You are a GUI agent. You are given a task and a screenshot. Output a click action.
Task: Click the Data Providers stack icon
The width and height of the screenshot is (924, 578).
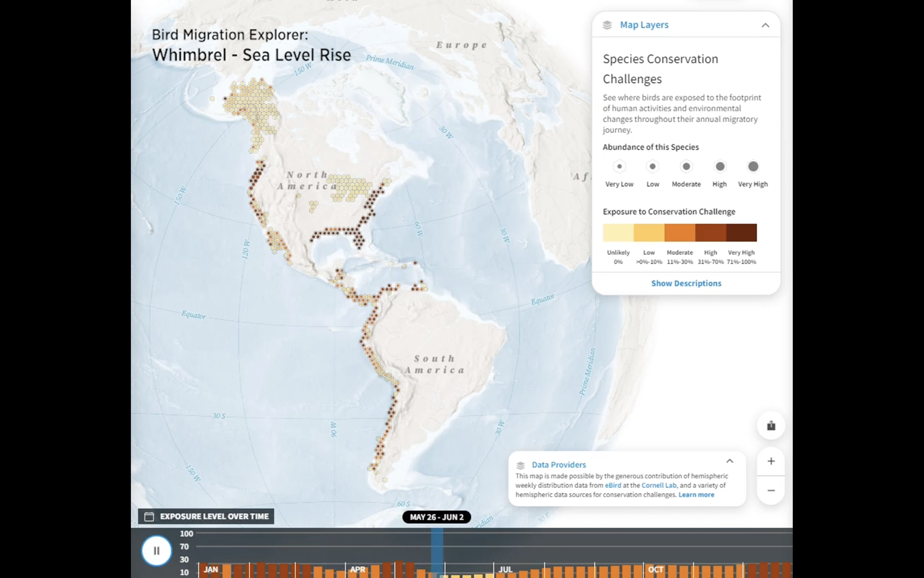coord(520,465)
